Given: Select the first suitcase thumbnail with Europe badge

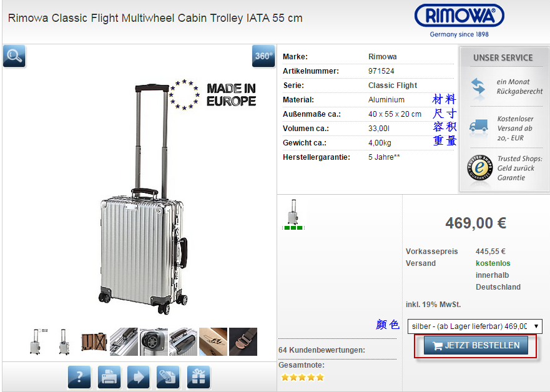Looking at the screenshot, I should pyautogui.click(x=38, y=341).
